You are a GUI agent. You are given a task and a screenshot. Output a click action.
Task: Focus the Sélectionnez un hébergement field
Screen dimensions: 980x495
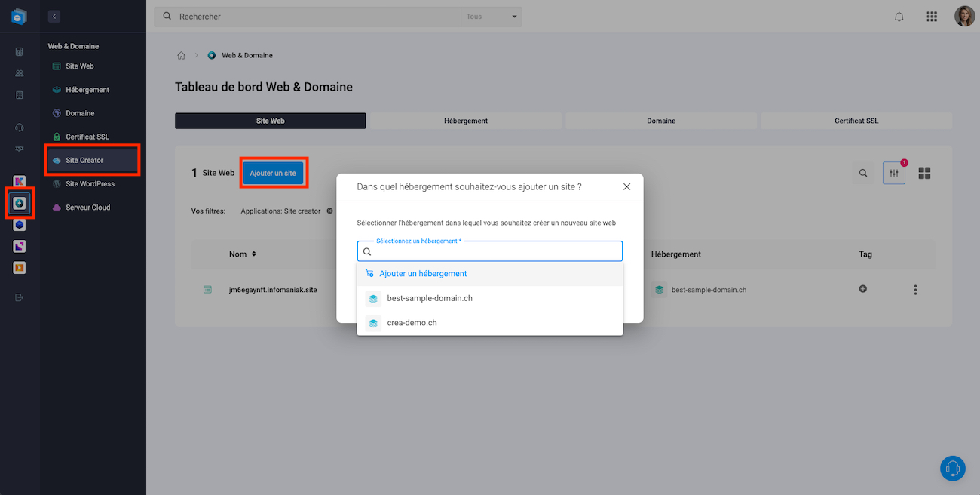490,251
